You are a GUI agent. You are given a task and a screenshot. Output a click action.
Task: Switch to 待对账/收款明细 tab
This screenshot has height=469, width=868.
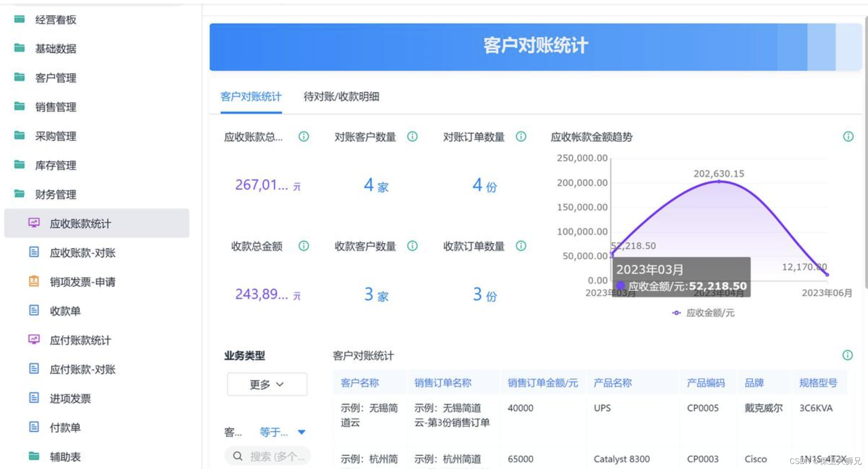(341, 97)
